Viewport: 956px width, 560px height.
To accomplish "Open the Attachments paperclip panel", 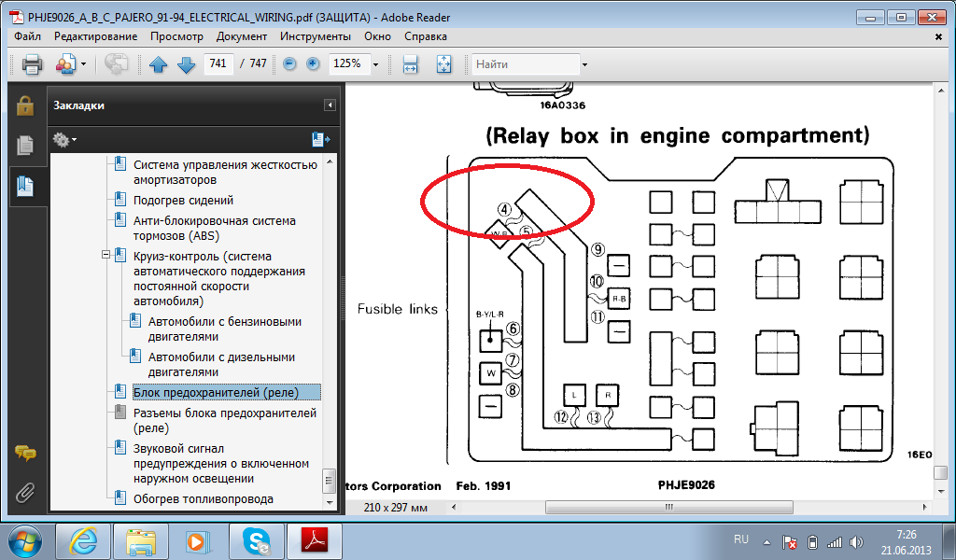I will [x=25, y=490].
